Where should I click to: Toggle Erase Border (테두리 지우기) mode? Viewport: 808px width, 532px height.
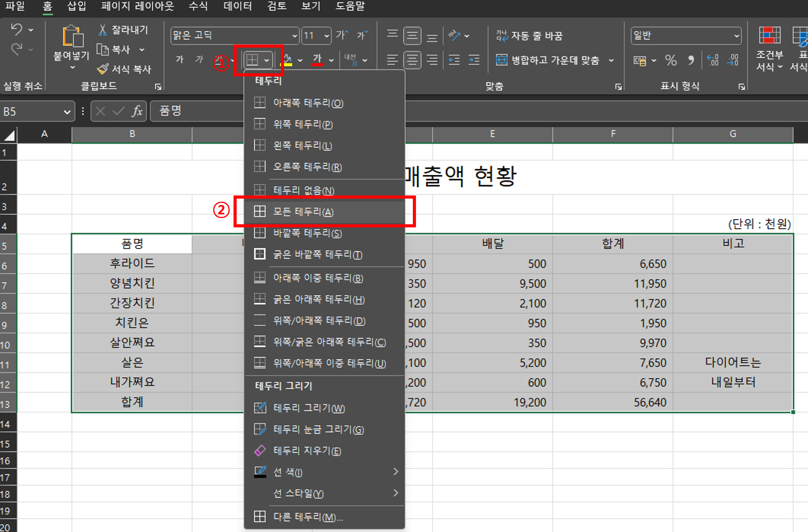coord(324,451)
